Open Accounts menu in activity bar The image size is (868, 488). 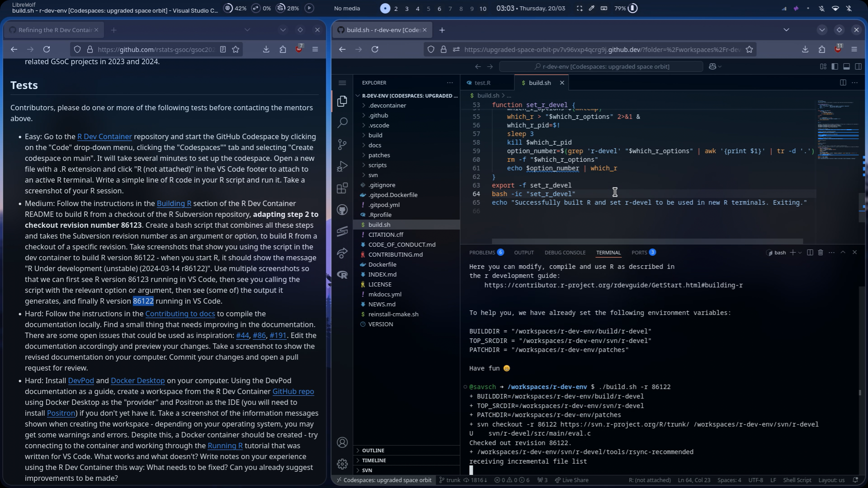[342, 442]
